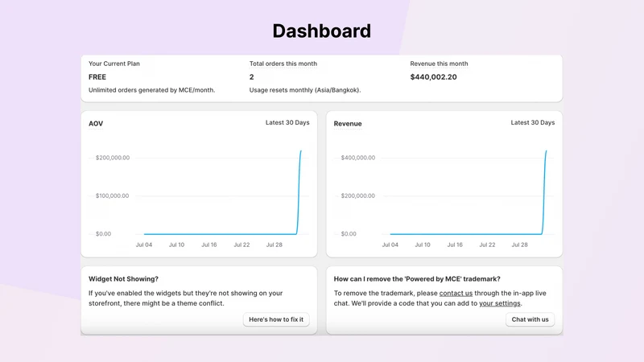This screenshot has width=644, height=362.
Task: Click the total orders value "2"
Action: [x=251, y=76]
